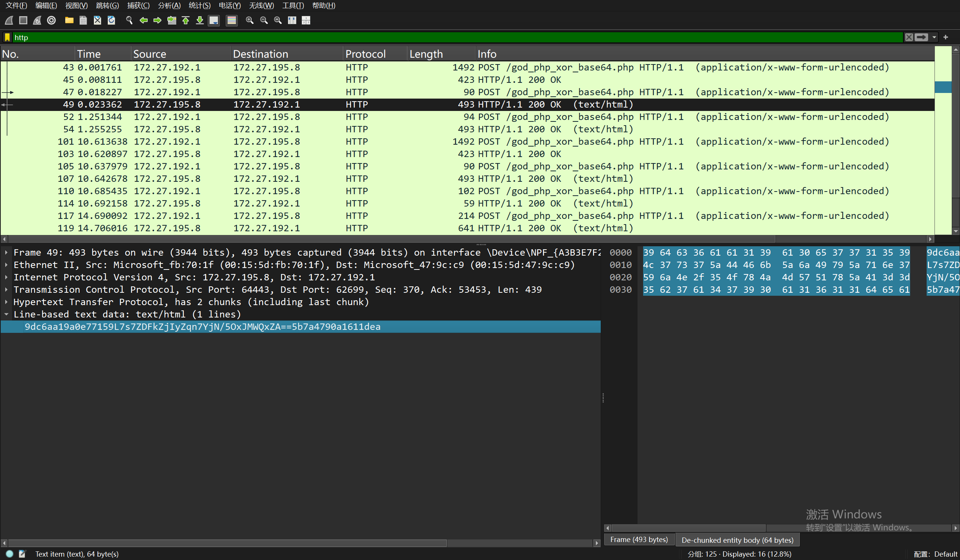Click the reload capture file icon

[111, 20]
